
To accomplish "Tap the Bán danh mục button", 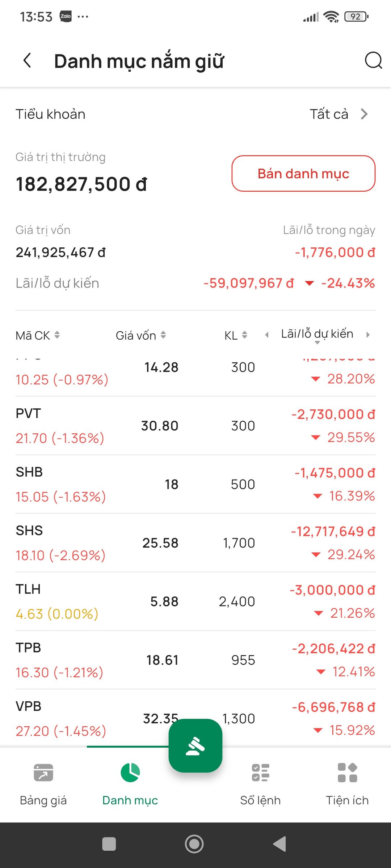I will click(303, 174).
